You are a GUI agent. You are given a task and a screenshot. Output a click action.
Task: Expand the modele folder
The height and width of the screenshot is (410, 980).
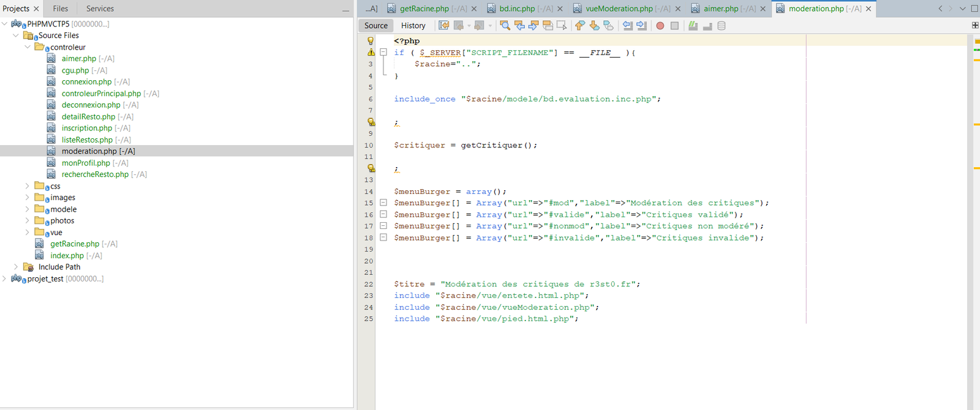(27, 209)
